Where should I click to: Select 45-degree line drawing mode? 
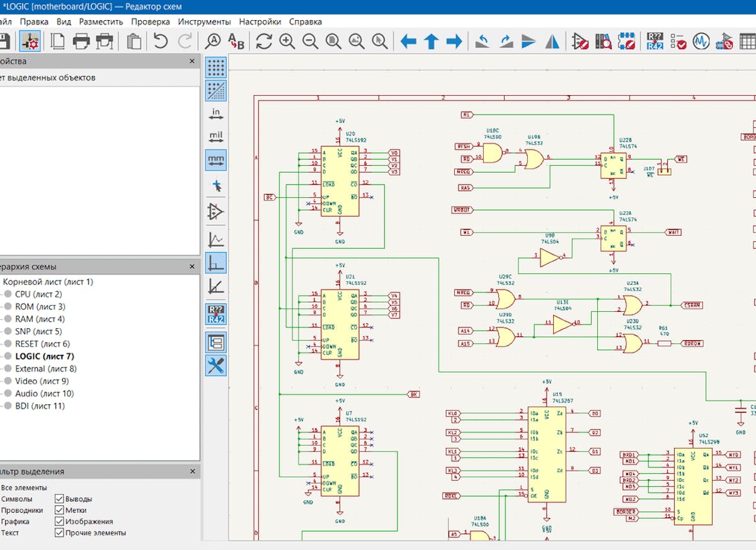[216, 286]
